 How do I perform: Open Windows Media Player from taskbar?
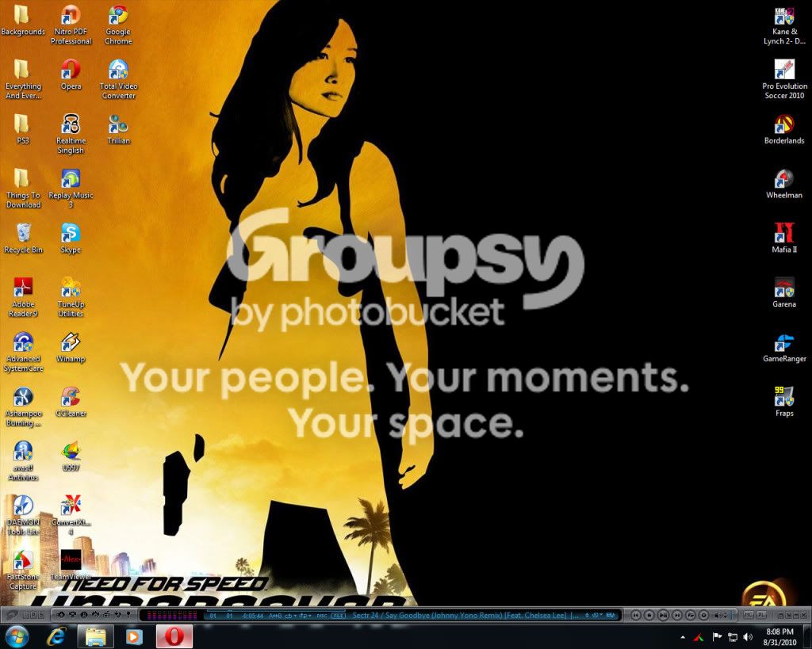click(x=134, y=636)
